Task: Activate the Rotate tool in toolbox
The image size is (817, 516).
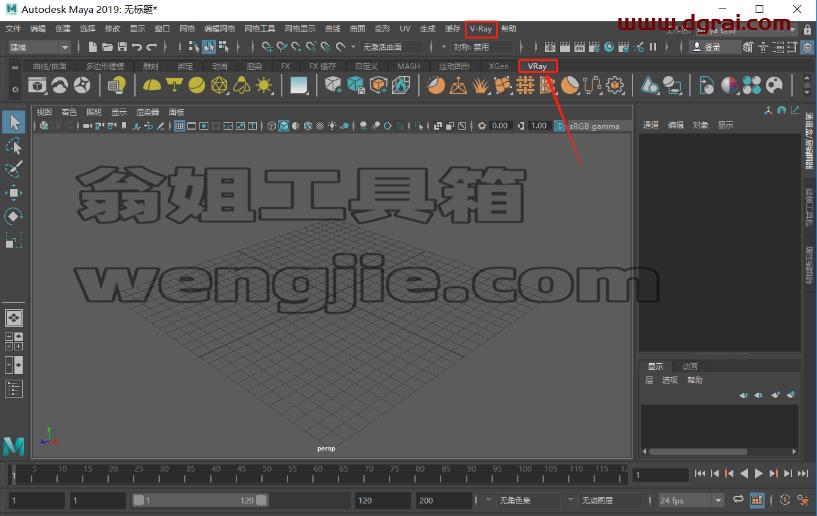Action: coord(14,216)
